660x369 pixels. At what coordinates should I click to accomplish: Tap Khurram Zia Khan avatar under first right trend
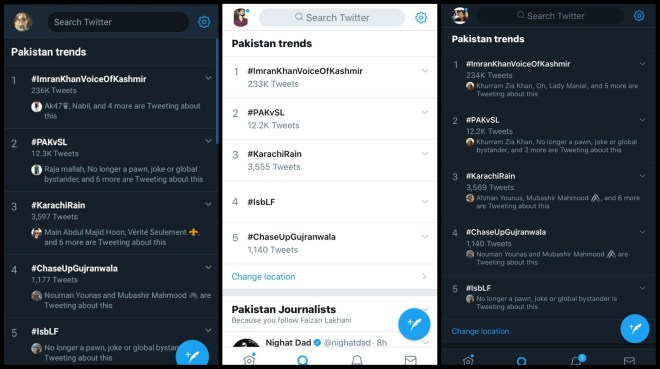pos(470,86)
